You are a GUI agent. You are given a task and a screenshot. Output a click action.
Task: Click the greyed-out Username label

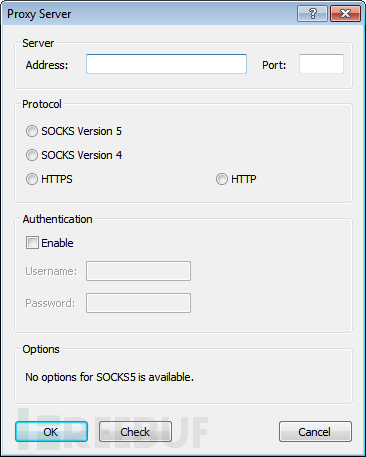51,271
